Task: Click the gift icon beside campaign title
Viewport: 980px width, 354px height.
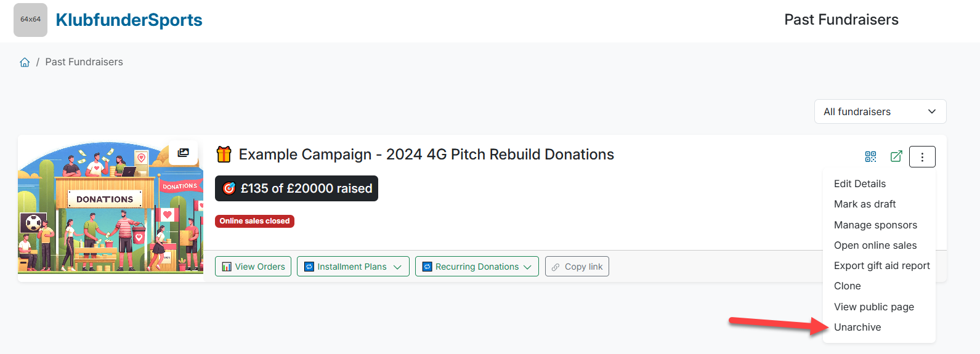Action: 224,154
